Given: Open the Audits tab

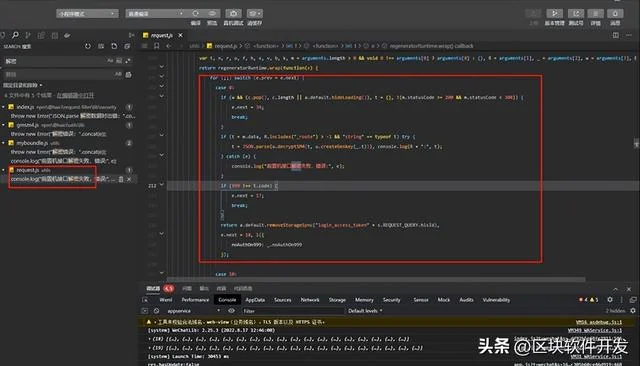Looking at the screenshot, I should click(467, 300).
